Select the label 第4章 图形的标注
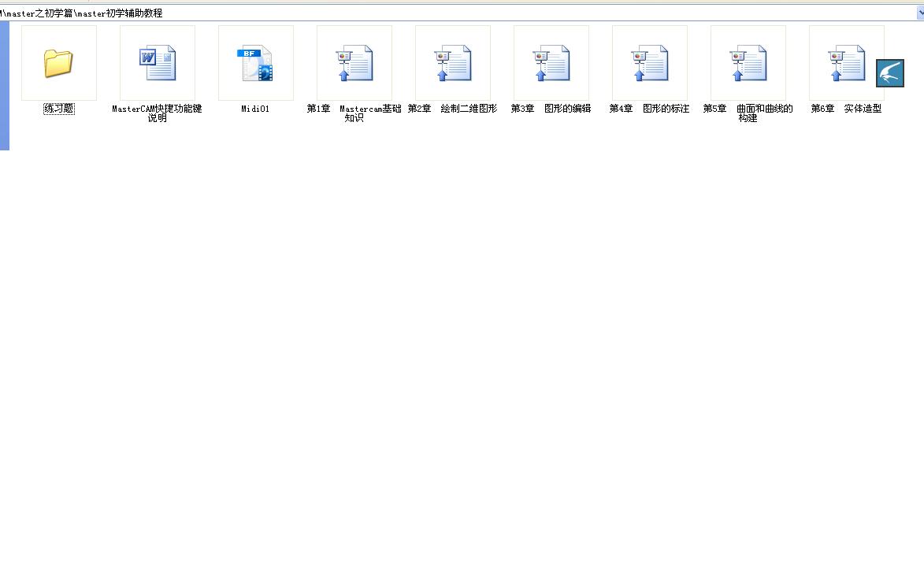 (649, 109)
